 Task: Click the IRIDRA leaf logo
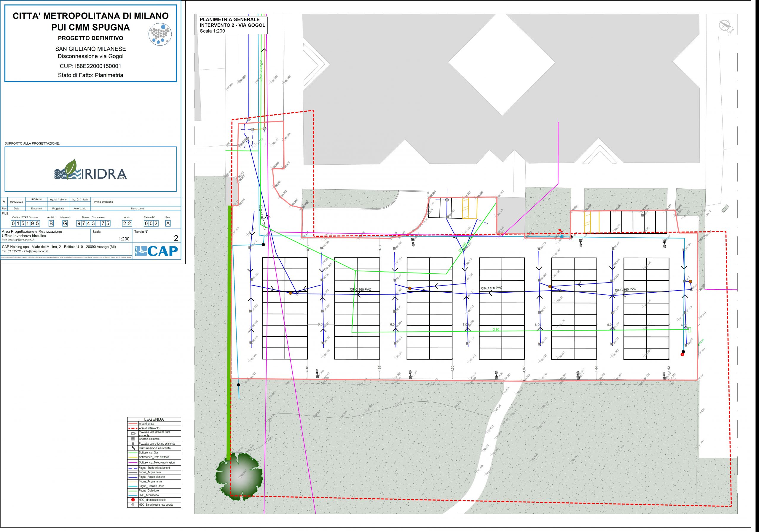point(90,169)
